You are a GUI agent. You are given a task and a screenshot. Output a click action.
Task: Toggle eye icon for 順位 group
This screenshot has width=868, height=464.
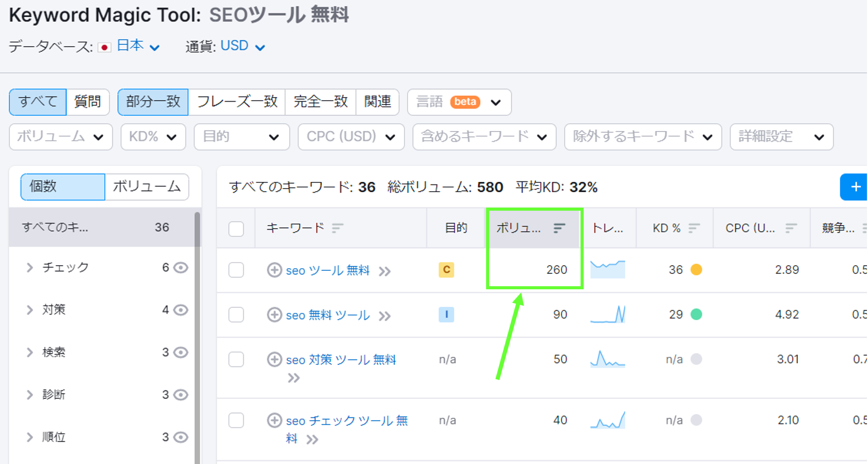click(181, 437)
